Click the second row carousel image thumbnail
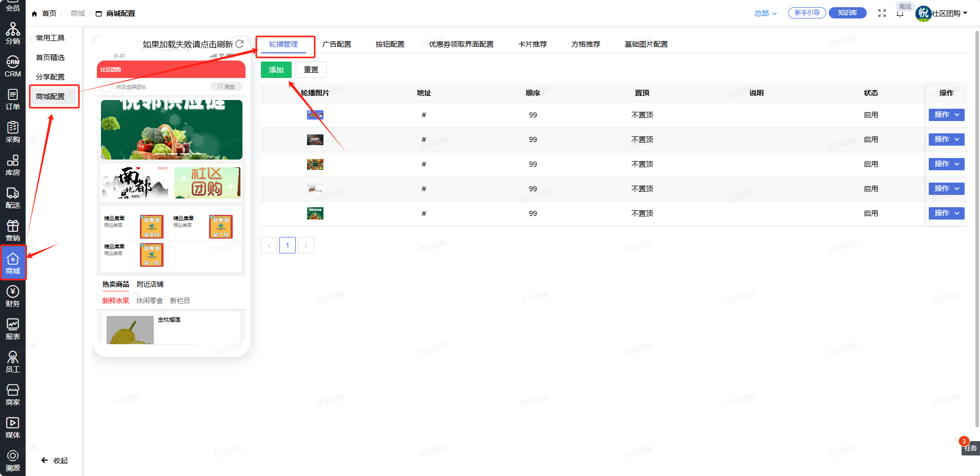Viewport: 980px width, 476px height. (x=315, y=140)
